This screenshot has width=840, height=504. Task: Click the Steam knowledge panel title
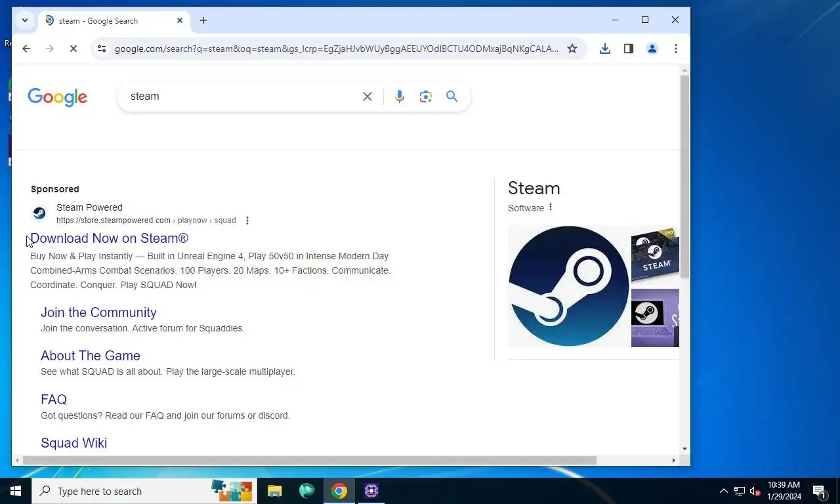pos(534,188)
